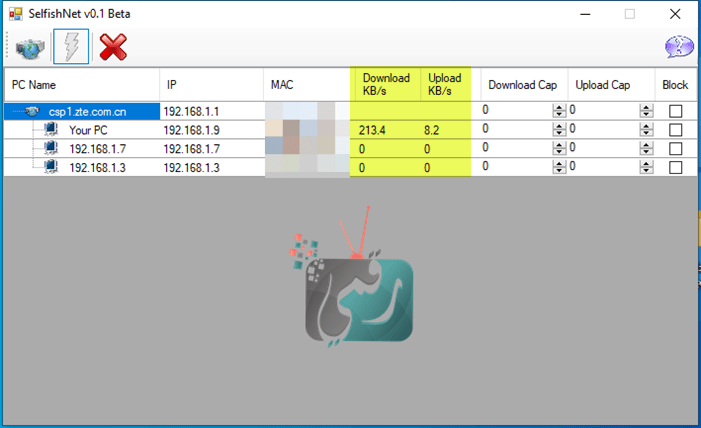Image resolution: width=701 pixels, height=428 pixels.
Task: Select the Your PC tree row
Action: [88, 130]
